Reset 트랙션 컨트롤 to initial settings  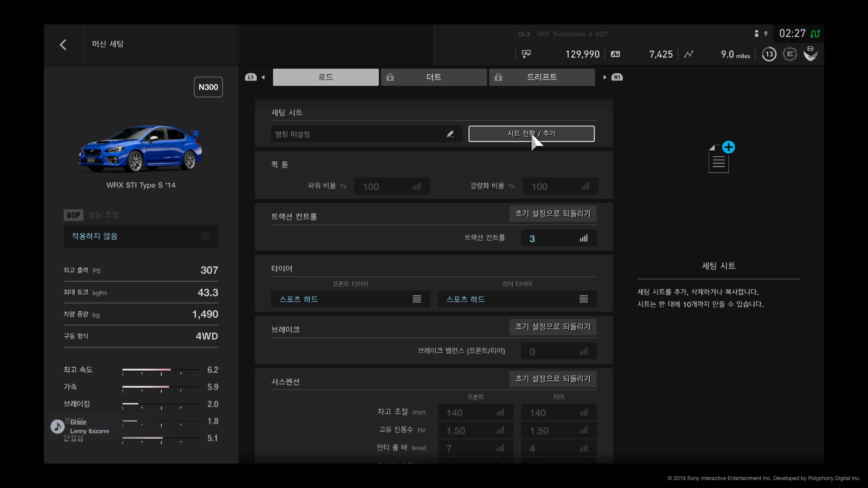553,214
